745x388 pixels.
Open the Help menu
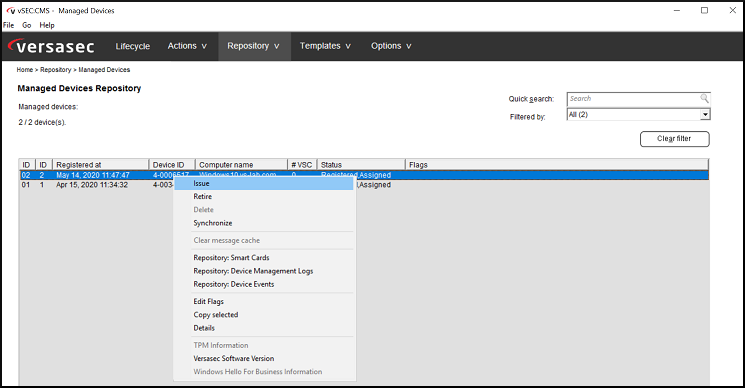coord(47,25)
